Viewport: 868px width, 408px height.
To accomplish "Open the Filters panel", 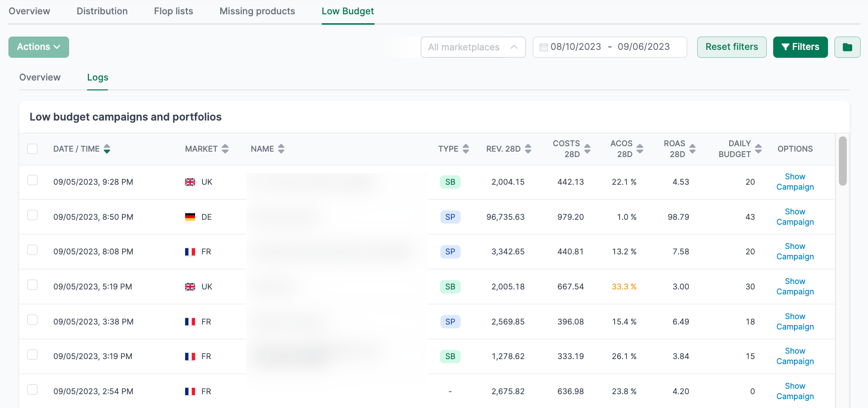I will (800, 47).
